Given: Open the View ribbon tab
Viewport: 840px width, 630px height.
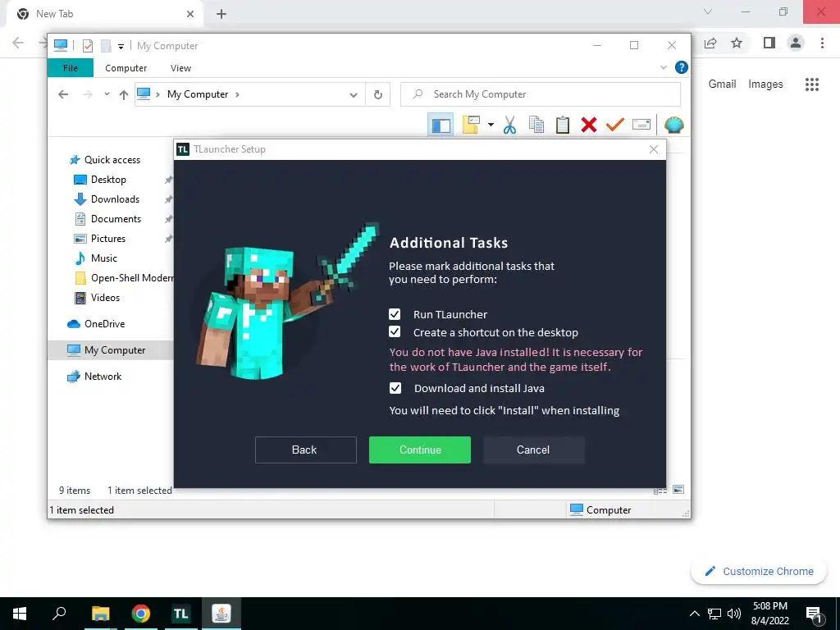Looking at the screenshot, I should pyautogui.click(x=180, y=68).
